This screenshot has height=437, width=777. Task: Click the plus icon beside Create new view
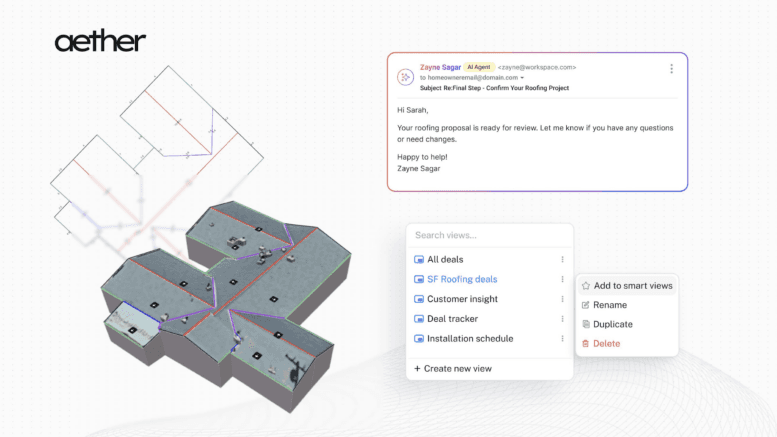click(417, 369)
